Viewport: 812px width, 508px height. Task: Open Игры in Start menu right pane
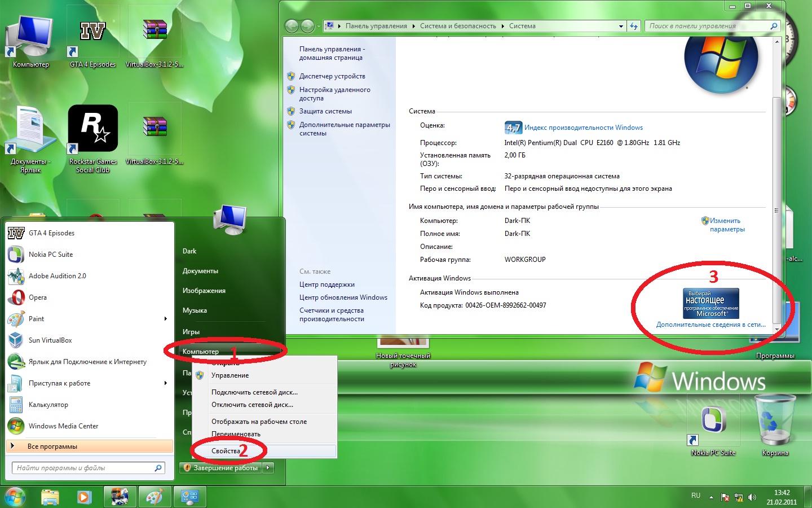(191, 332)
